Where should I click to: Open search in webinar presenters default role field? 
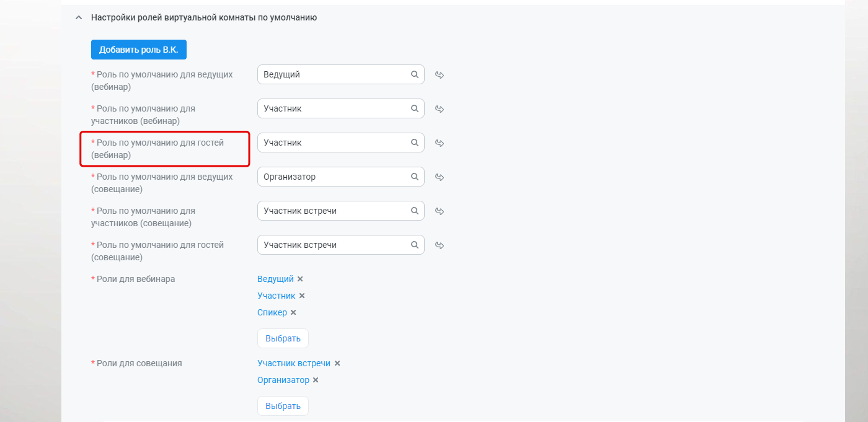[415, 74]
